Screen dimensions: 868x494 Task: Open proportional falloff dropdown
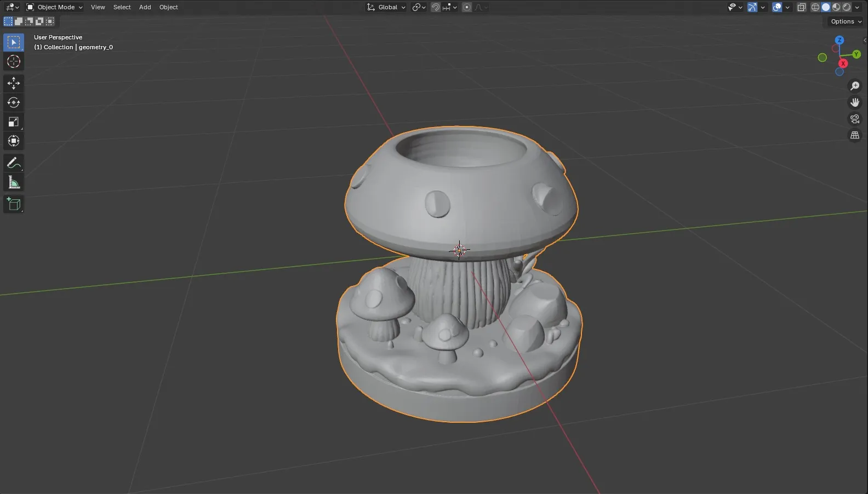point(481,7)
